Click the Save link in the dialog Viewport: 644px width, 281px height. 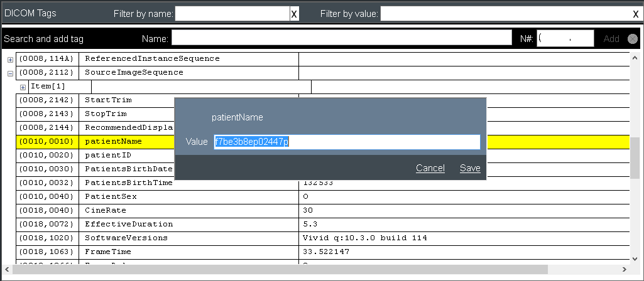[470, 168]
